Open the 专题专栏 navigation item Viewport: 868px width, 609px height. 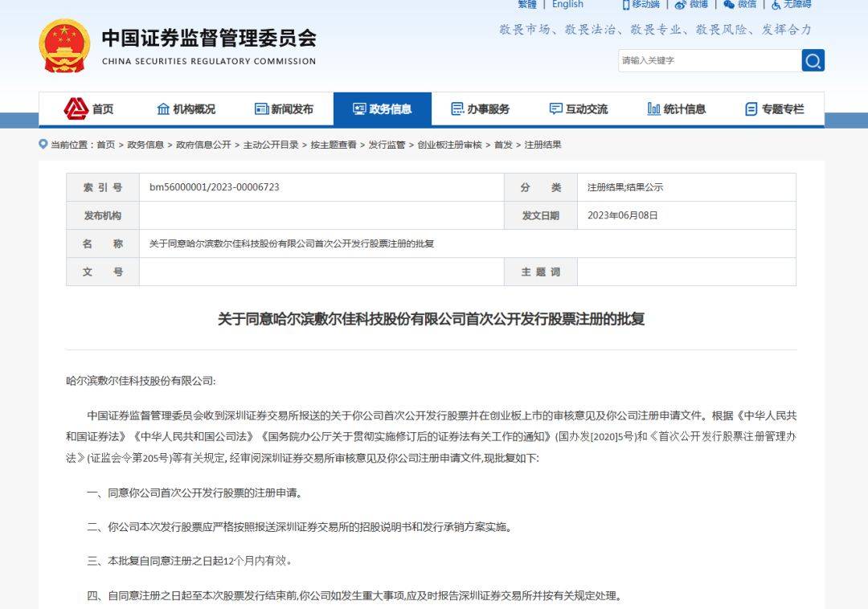[x=774, y=109]
